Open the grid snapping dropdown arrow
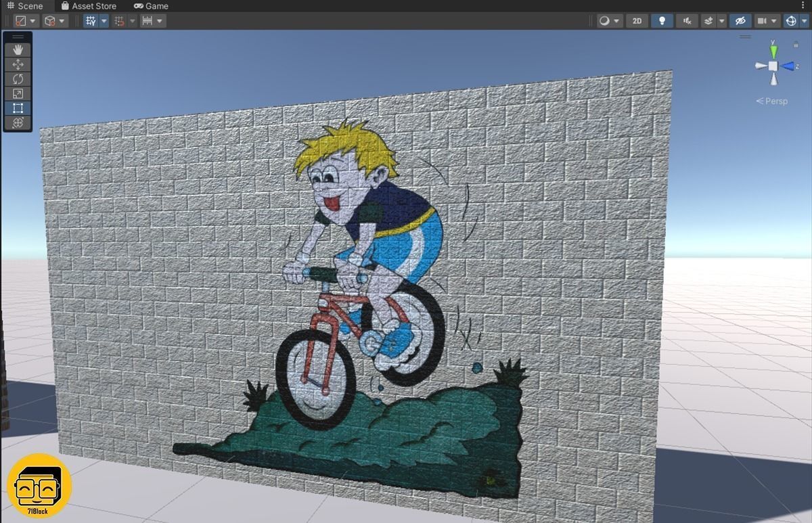The width and height of the screenshot is (812, 523). [x=132, y=21]
